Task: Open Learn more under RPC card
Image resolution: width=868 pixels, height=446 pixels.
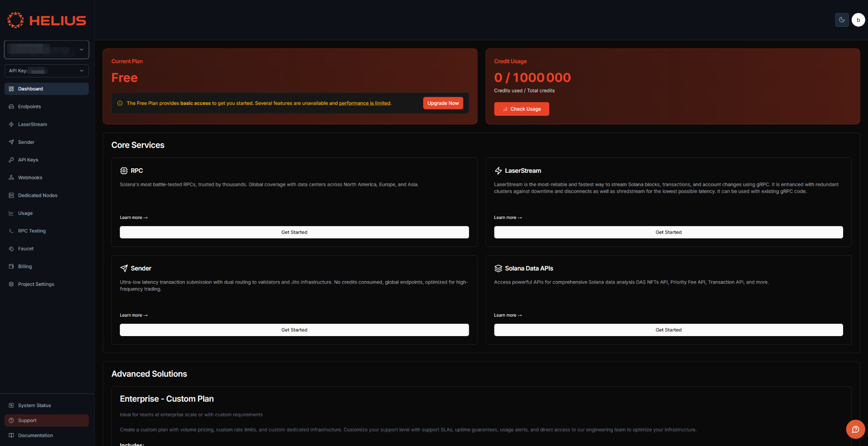Action: pos(133,218)
